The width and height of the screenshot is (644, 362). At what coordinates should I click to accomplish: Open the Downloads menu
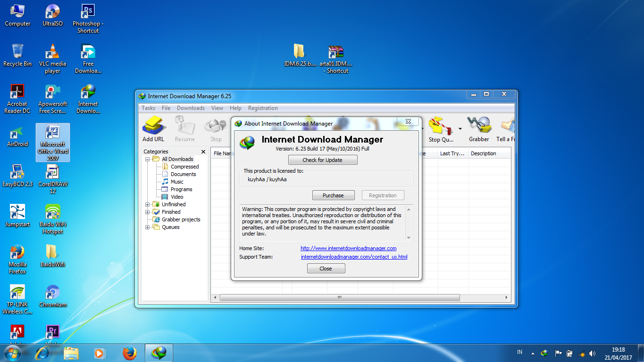(x=191, y=108)
